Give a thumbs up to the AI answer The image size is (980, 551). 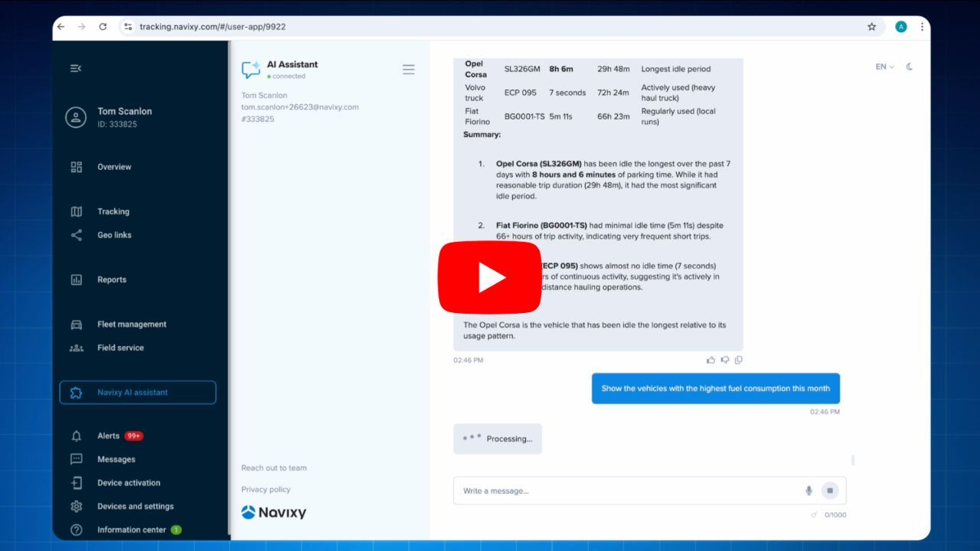coord(711,360)
